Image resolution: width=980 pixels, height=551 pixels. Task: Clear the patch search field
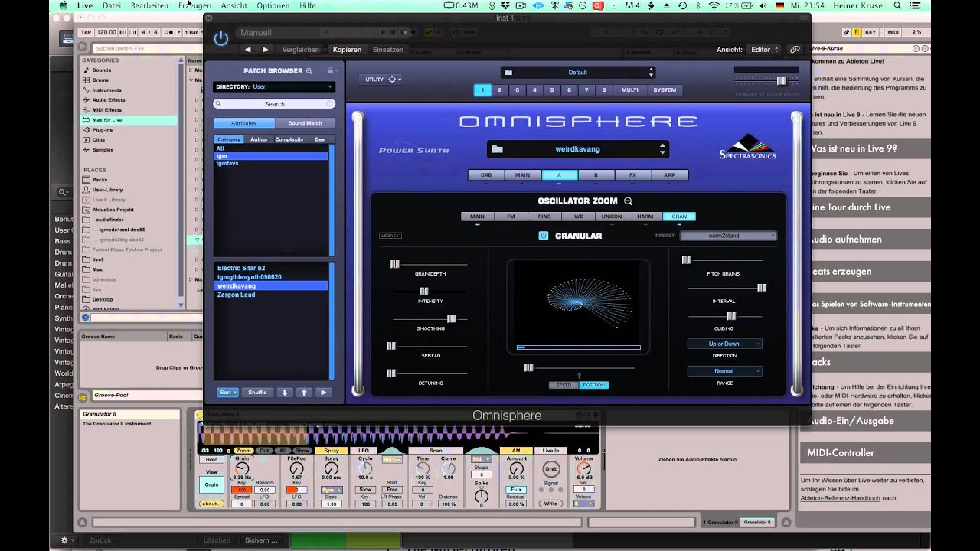(x=330, y=104)
